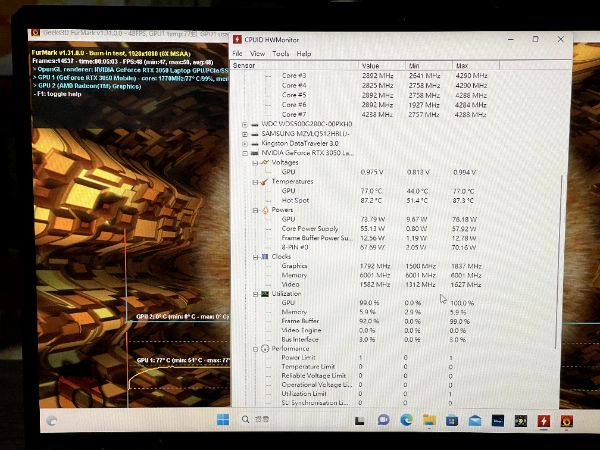Launch Microsoft Edge from the taskbar
Viewport: 600px width, 450px height.
(x=406, y=420)
